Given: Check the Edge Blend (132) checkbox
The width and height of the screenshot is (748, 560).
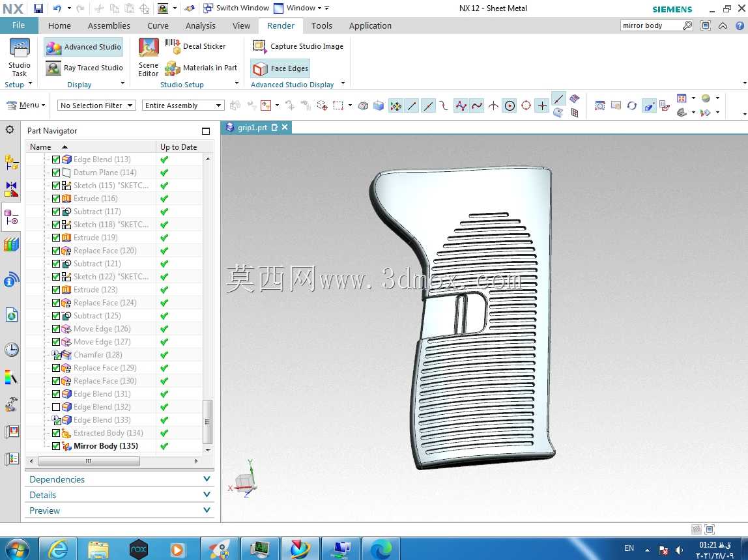Looking at the screenshot, I should pyautogui.click(x=56, y=406).
